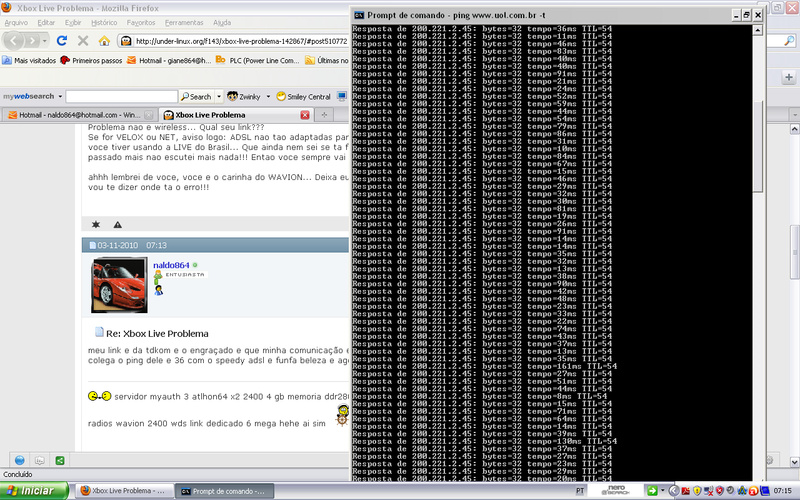Switch to the Prompt de comando taskbar button

224,491
